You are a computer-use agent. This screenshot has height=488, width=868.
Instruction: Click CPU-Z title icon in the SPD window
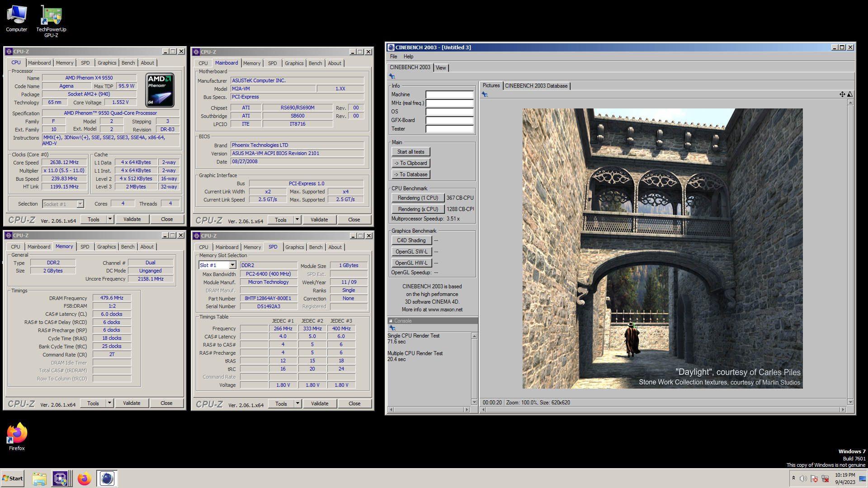[197, 236]
